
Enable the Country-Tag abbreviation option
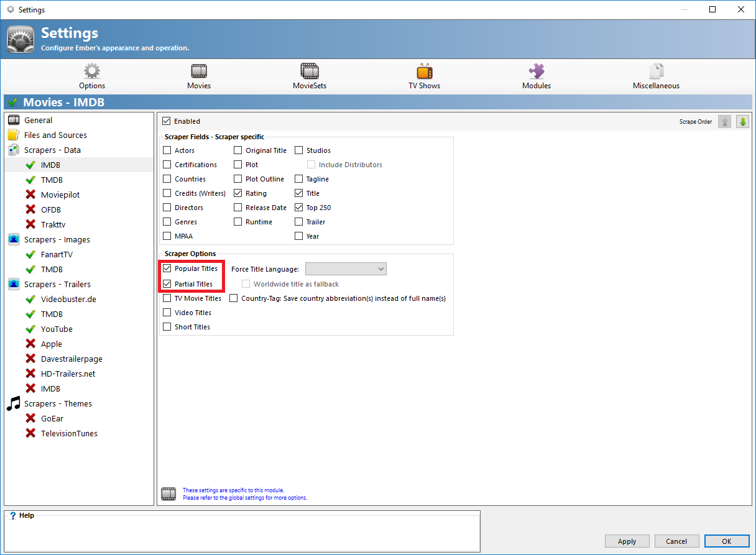[234, 298]
